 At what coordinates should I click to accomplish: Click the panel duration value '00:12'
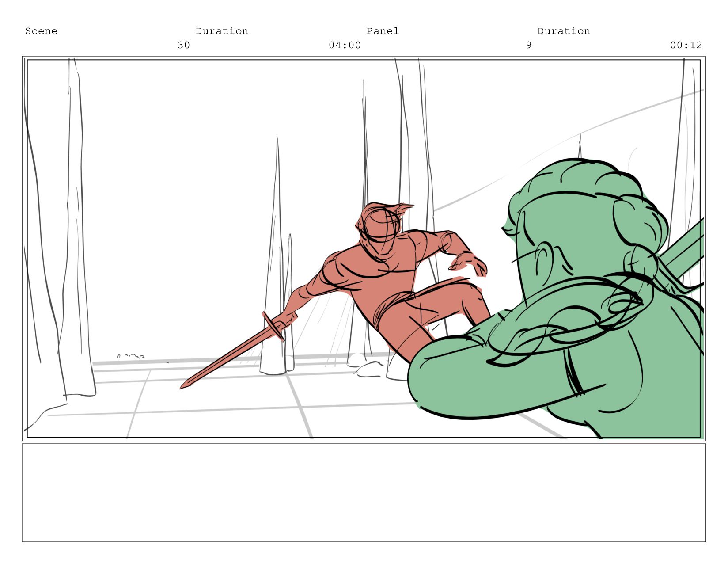686,45
